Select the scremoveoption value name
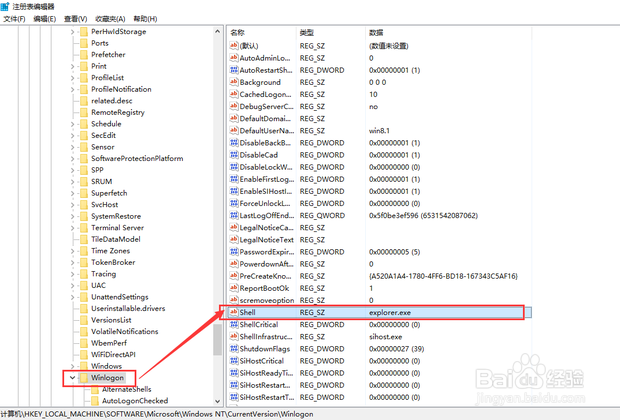Viewport: 620px width, 420px height. (x=267, y=301)
